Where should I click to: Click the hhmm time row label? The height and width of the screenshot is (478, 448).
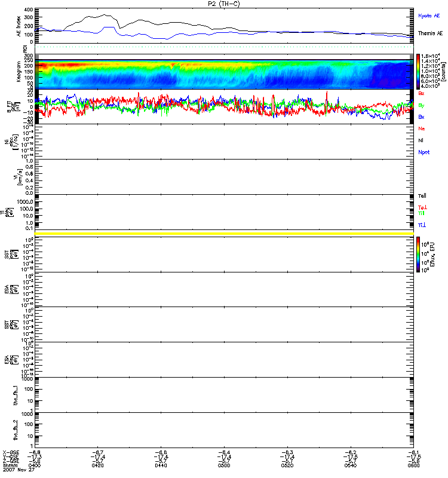point(10,465)
